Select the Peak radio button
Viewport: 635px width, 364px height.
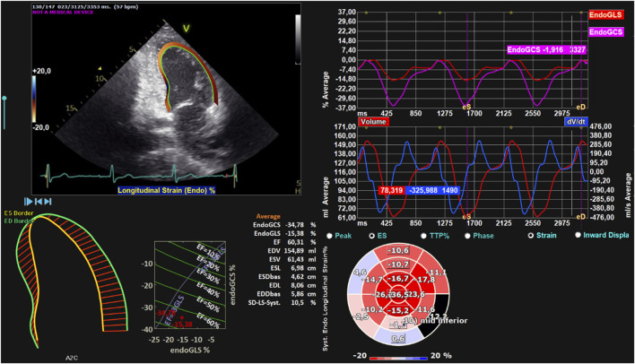click(329, 236)
